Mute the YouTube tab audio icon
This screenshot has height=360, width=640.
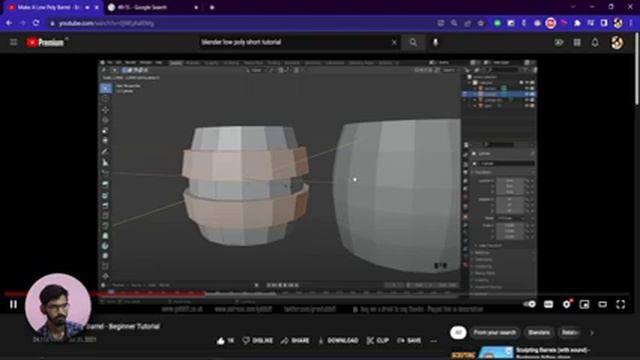click(x=87, y=7)
